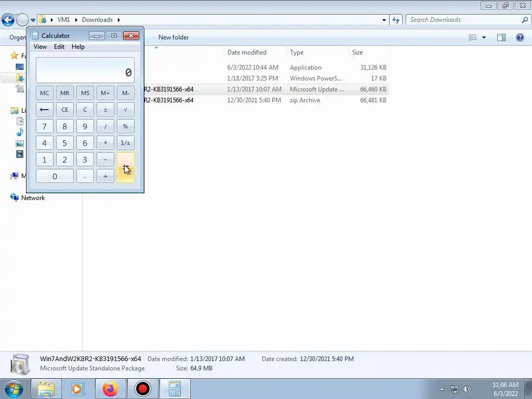Click digit 2 on Calculator
This screenshot has height=399, width=532.
click(x=65, y=159)
